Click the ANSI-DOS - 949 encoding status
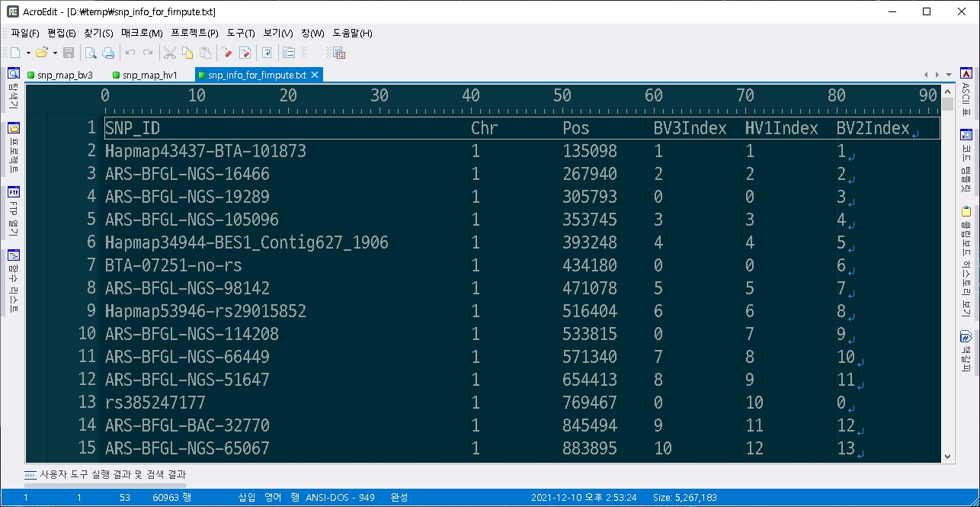This screenshot has height=507, width=980. click(x=340, y=497)
